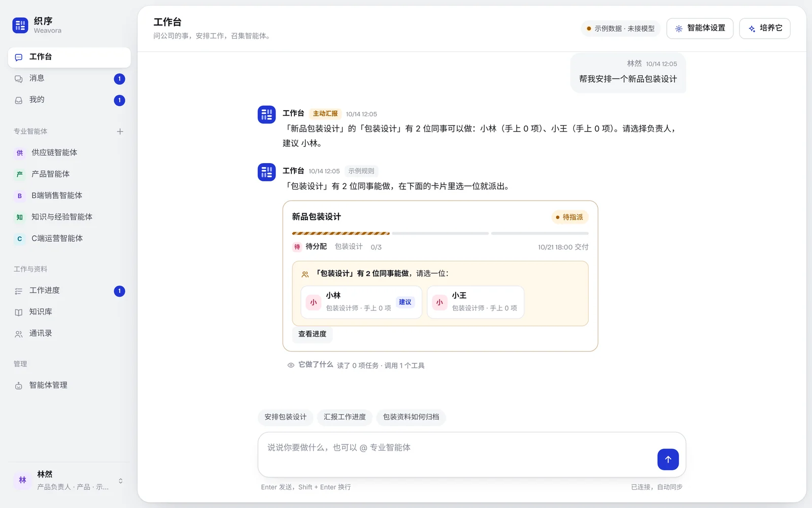Click 查看进度 button

tap(312, 334)
